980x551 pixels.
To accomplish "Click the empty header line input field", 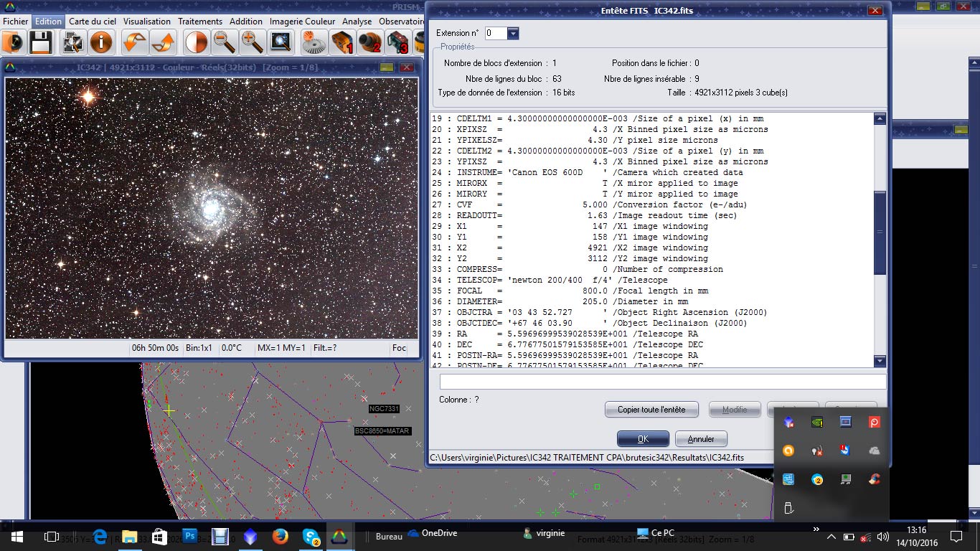I will 662,382.
